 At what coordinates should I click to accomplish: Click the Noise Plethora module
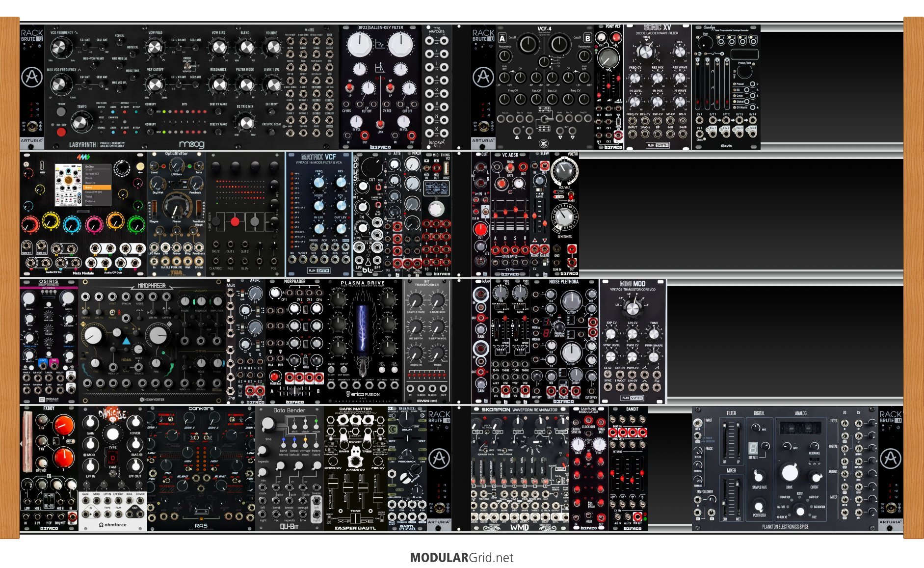[564, 341]
